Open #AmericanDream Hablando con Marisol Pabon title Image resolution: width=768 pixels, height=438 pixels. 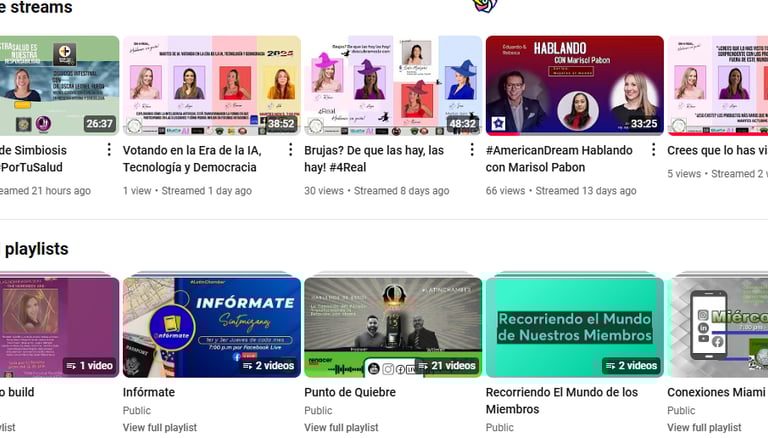tap(559, 159)
